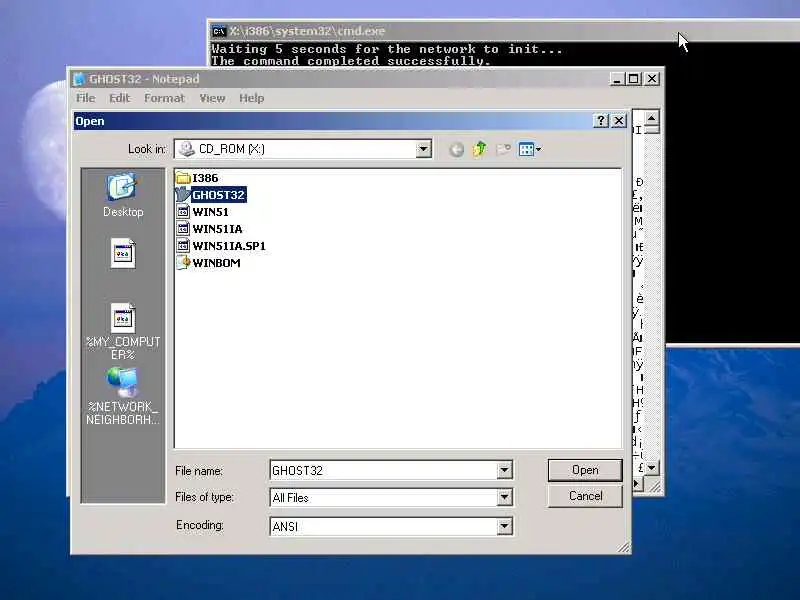Click the File name input field
This screenshot has width=800, height=600.
click(384, 470)
